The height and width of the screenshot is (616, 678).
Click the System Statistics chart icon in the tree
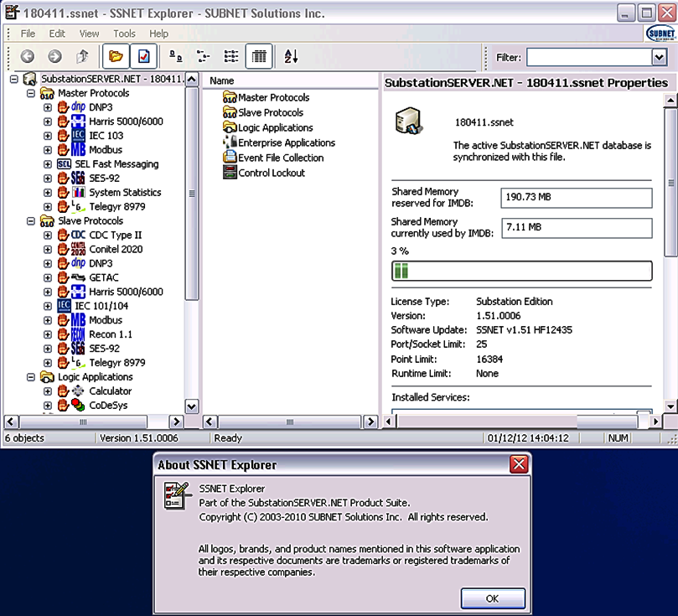[78, 193]
